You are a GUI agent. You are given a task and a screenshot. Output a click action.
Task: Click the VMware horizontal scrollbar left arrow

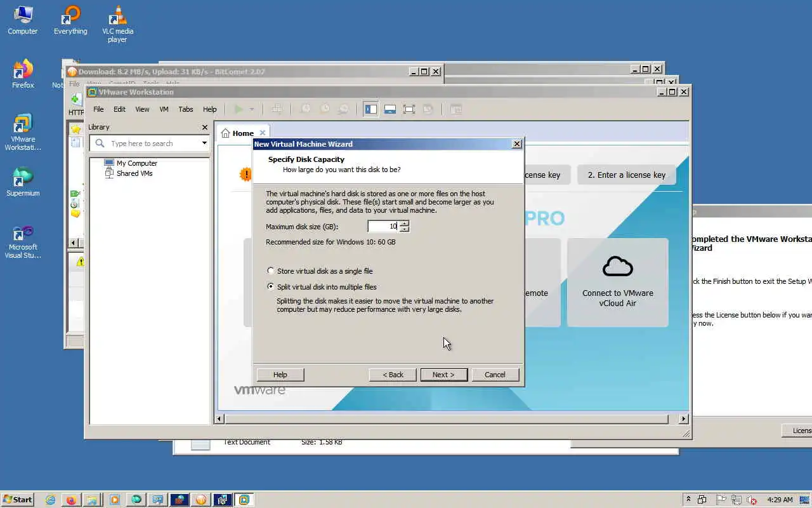(x=220, y=419)
